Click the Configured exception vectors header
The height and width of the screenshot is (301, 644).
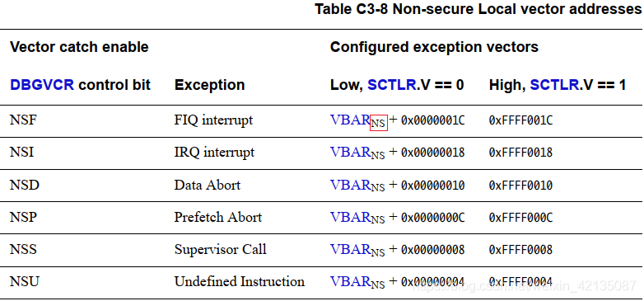434,47
